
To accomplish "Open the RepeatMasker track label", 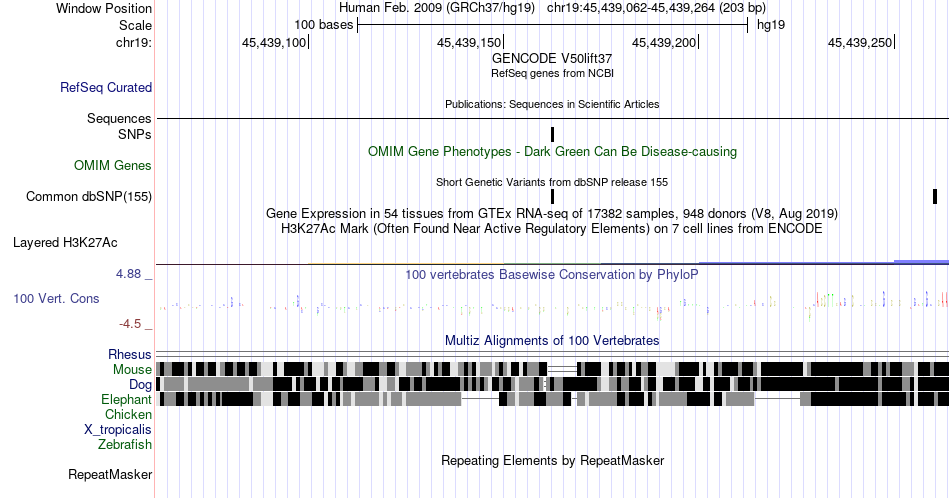I will click(110, 474).
